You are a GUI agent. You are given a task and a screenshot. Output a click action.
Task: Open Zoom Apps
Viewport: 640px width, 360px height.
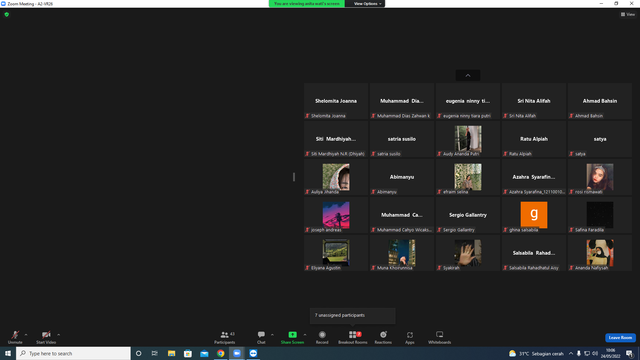coord(410,337)
